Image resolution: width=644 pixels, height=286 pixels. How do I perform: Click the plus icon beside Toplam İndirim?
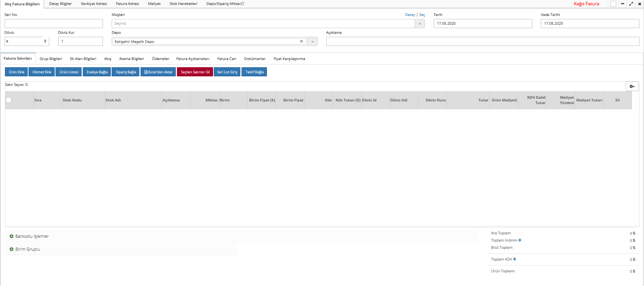520,240
